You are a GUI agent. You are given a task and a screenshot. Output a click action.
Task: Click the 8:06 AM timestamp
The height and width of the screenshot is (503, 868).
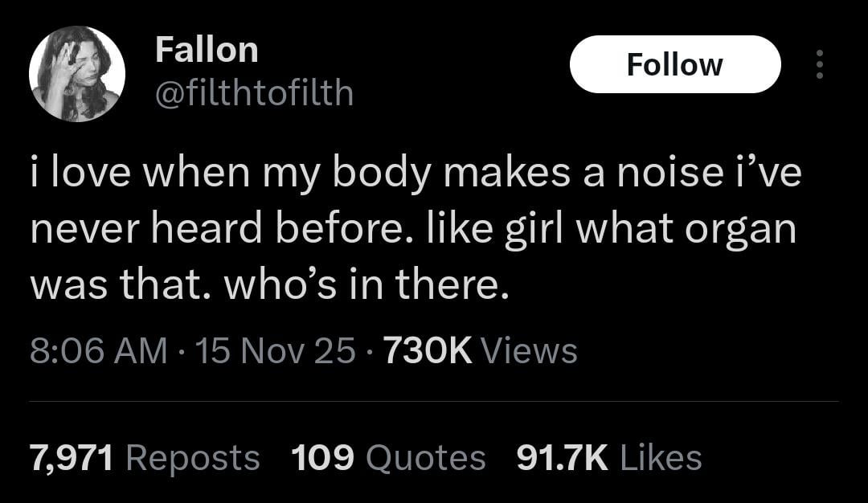98,350
